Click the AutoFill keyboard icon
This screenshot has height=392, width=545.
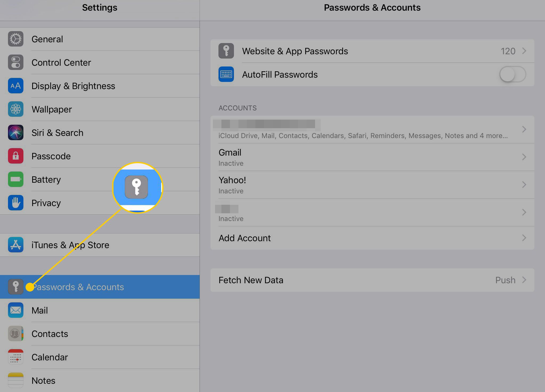226,74
